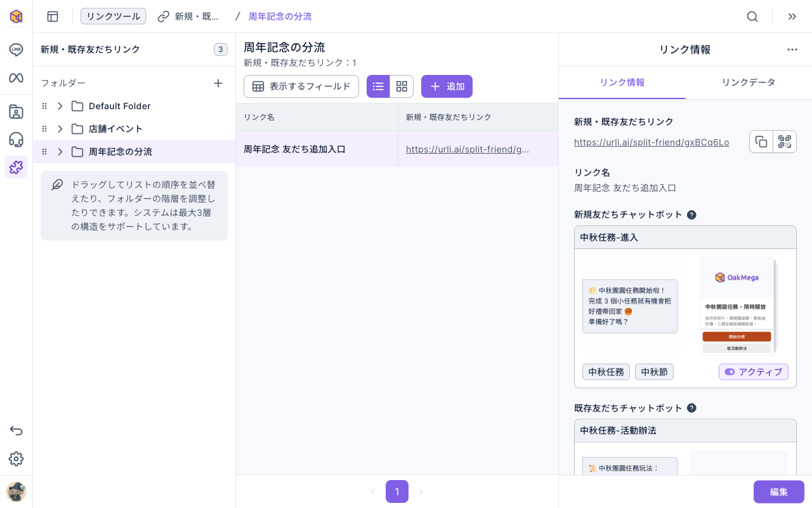The height and width of the screenshot is (508, 812).
Task: Click help icon beside 既存友だちチャットボット
Action: [691, 408]
